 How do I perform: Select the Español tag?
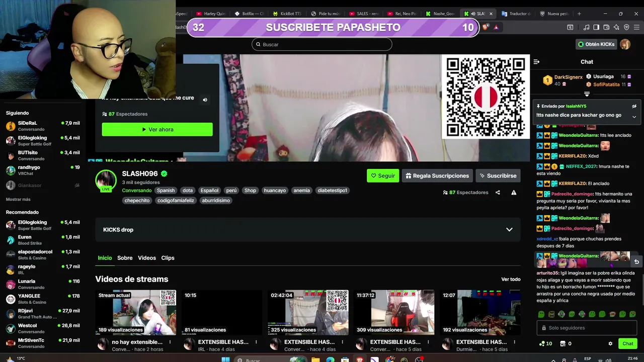pyautogui.click(x=209, y=191)
